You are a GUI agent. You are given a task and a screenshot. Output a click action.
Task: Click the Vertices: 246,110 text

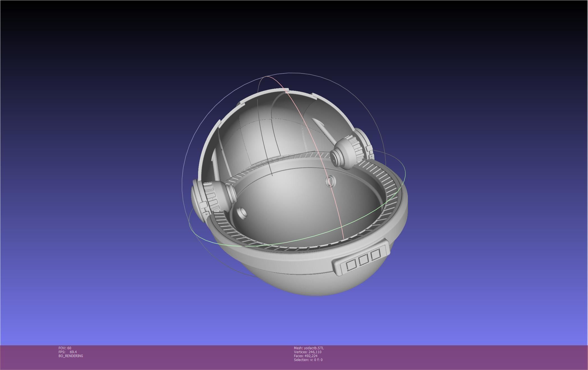pos(307,352)
